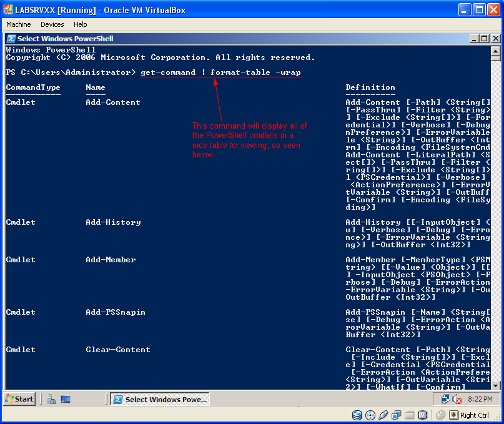Select Windows PowerShell taskbar button
Image resolution: width=504 pixels, height=424 pixels.
(x=160, y=399)
